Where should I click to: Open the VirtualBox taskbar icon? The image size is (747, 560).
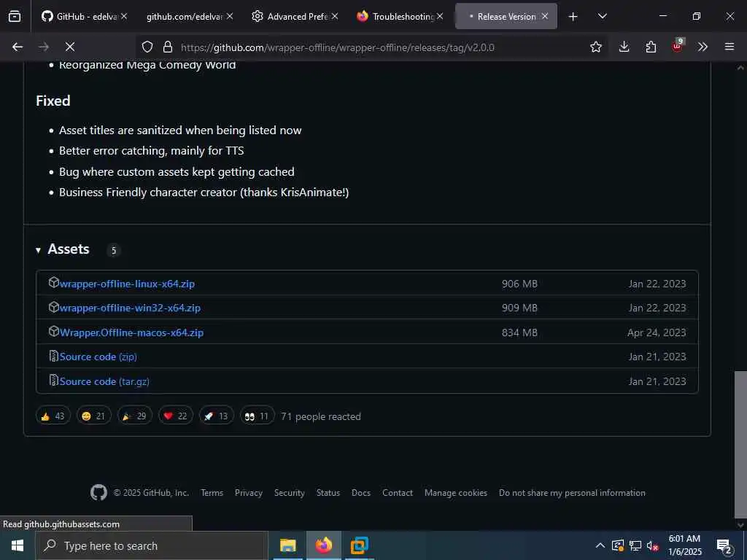pyautogui.click(x=359, y=545)
